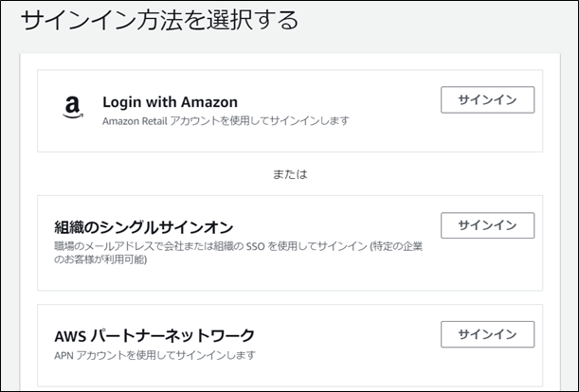The height and width of the screenshot is (392, 579).
Task: Click the word "Login" in the first option
Action: point(121,101)
